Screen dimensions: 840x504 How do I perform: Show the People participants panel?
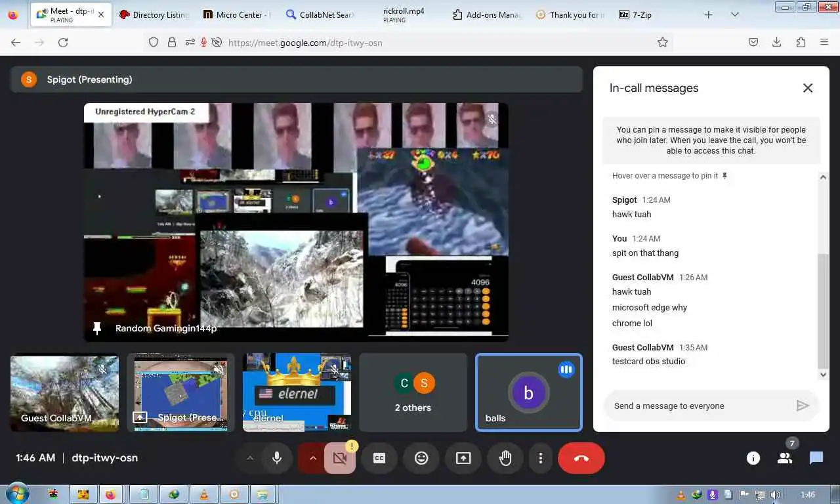coord(785,458)
